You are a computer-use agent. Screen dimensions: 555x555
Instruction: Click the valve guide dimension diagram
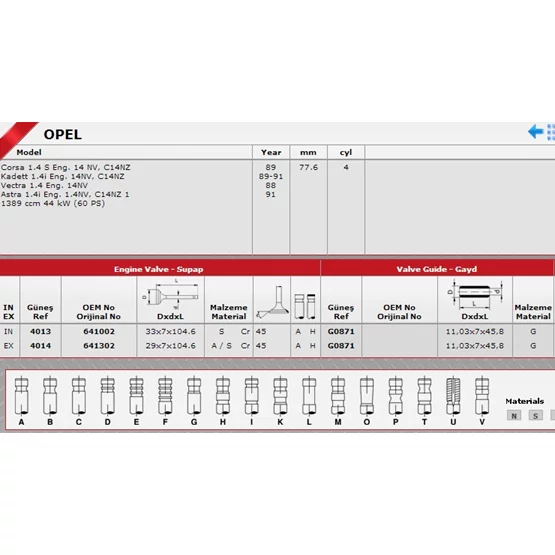click(475, 293)
